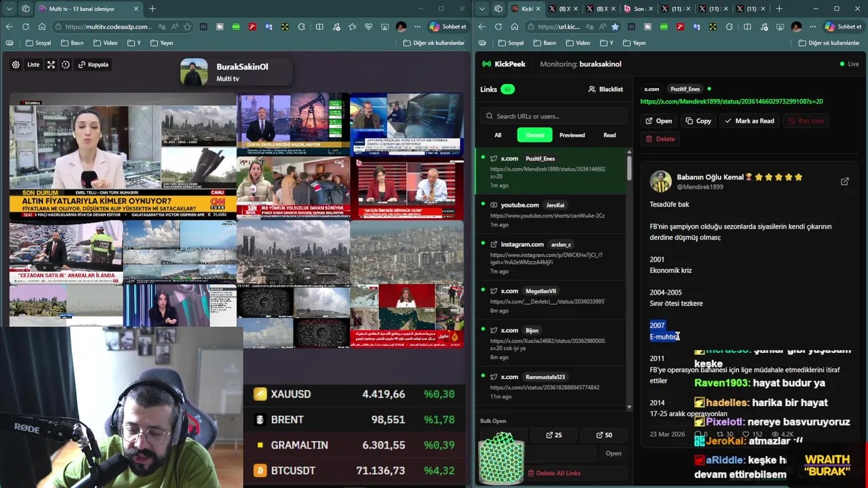
Task: Select the x.com link from Pozitif_Enes
Action: click(x=551, y=171)
